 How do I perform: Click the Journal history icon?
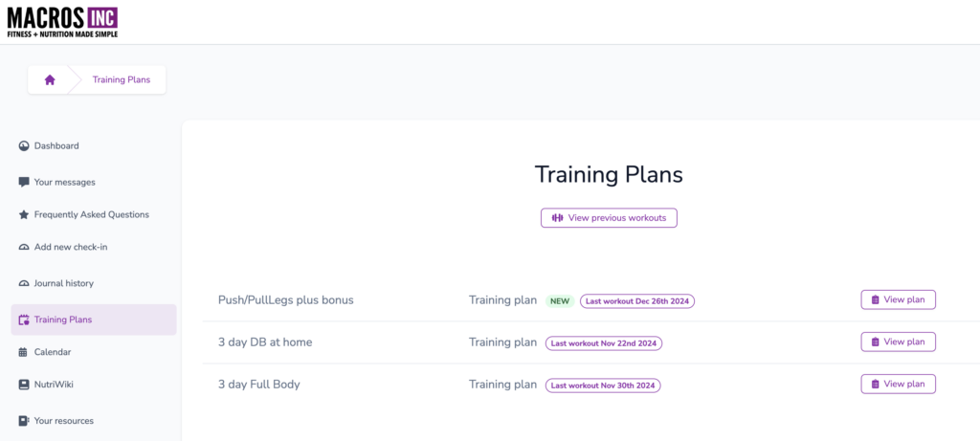coord(24,283)
